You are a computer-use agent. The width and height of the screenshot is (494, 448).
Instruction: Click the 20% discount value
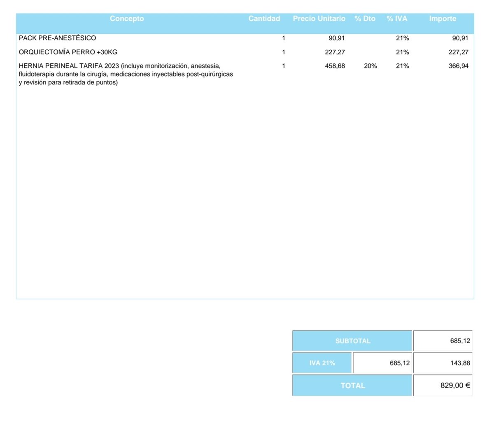click(370, 66)
